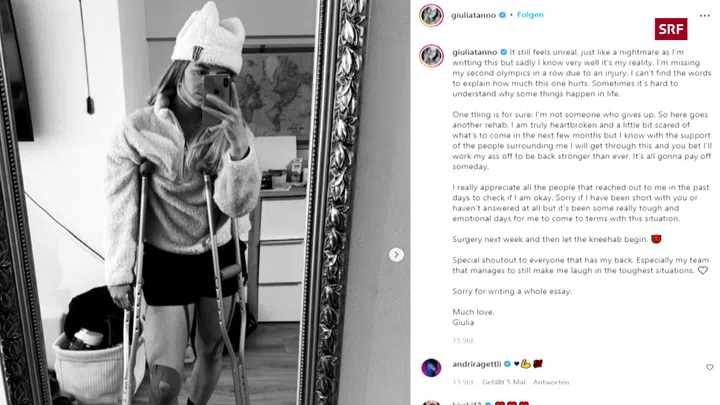This screenshot has width=720, height=405.
Task: Open the andriragettli commenter username
Action: click(x=477, y=364)
